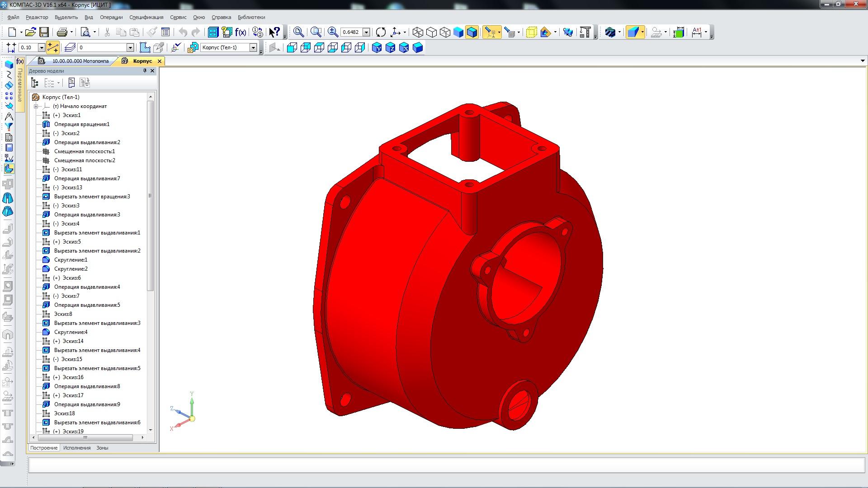
Task: Open the zoom scale 0.6482 dropdown
Action: 367,32
